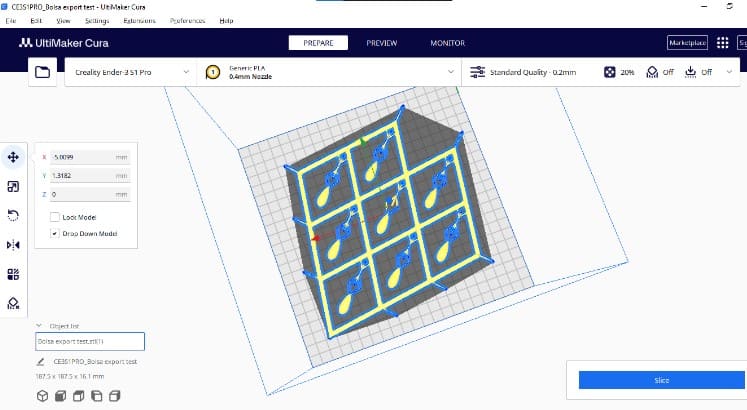Click the print settings sliders icon
This screenshot has height=410, width=747.
(x=477, y=72)
